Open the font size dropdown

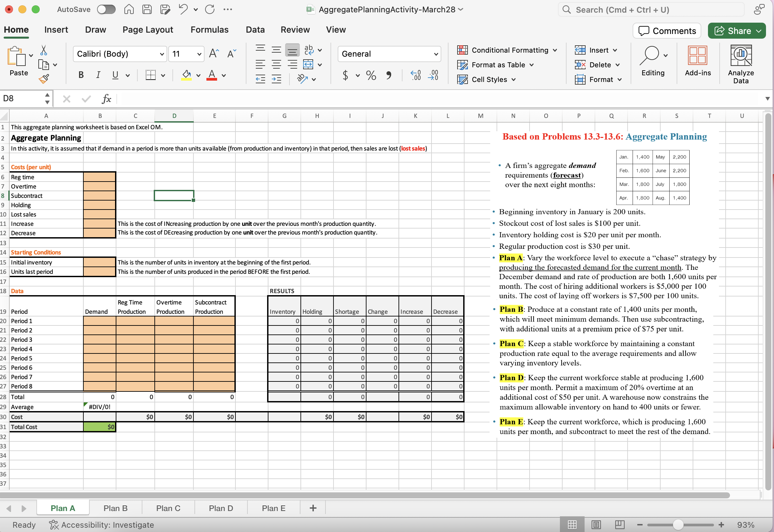click(x=185, y=54)
